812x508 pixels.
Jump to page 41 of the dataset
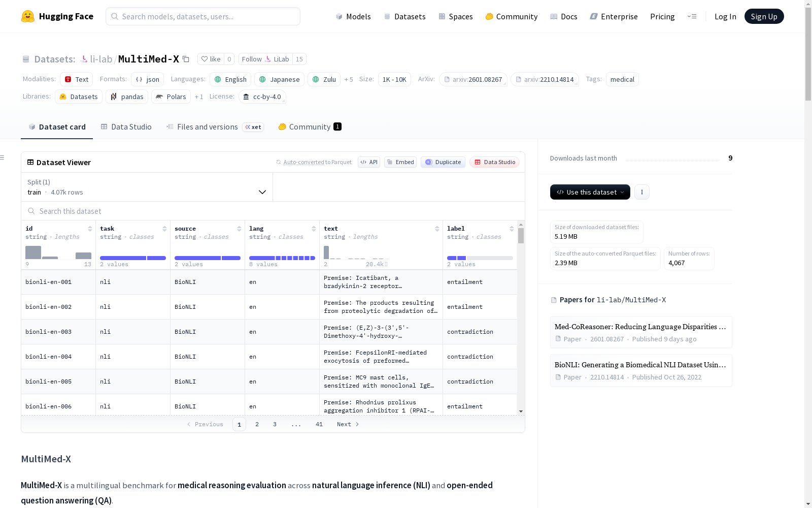[319, 424]
